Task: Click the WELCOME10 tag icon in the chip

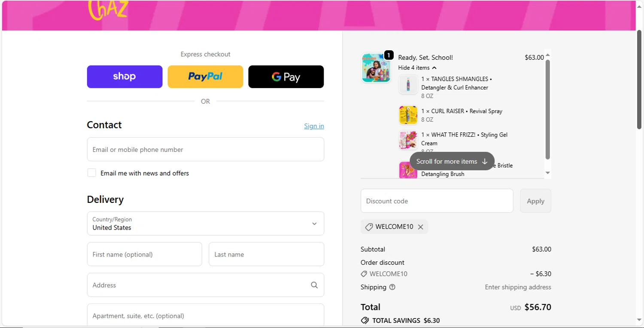Action: [x=369, y=227]
